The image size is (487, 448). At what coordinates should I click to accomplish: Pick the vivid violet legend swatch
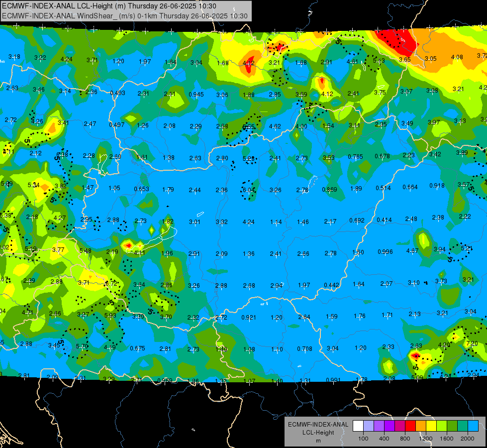coord(390,426)
